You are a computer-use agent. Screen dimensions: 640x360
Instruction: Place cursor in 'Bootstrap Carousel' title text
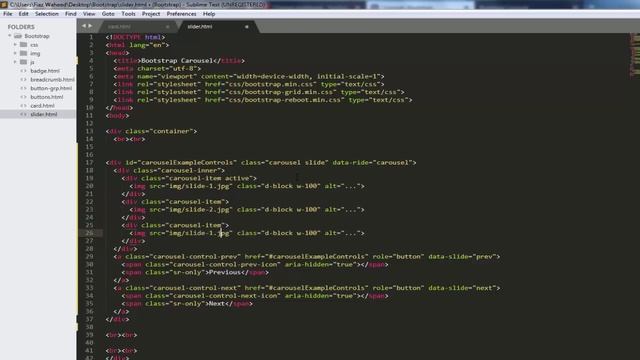pos(177,61)
